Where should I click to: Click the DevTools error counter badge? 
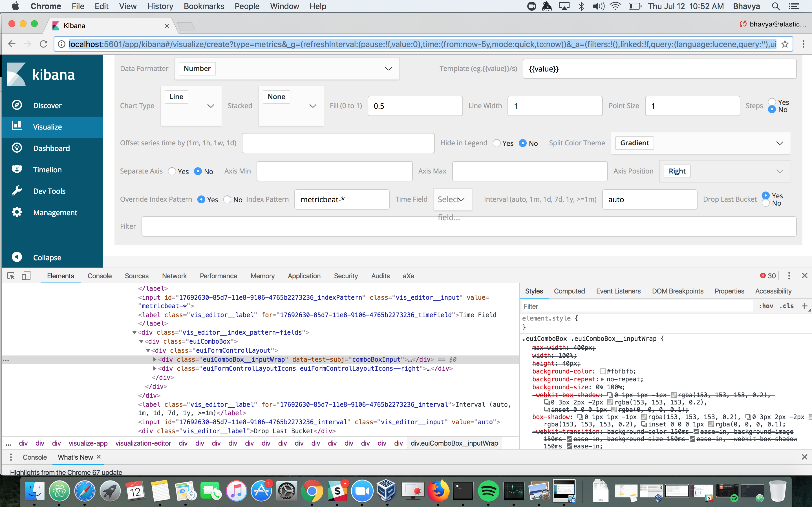(x=768, y=276)
